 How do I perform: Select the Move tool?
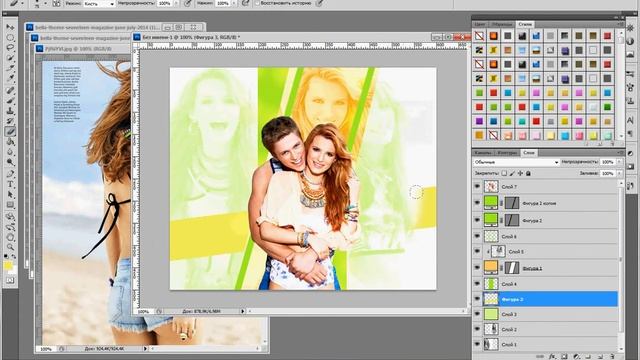click(x=10, y=27)
